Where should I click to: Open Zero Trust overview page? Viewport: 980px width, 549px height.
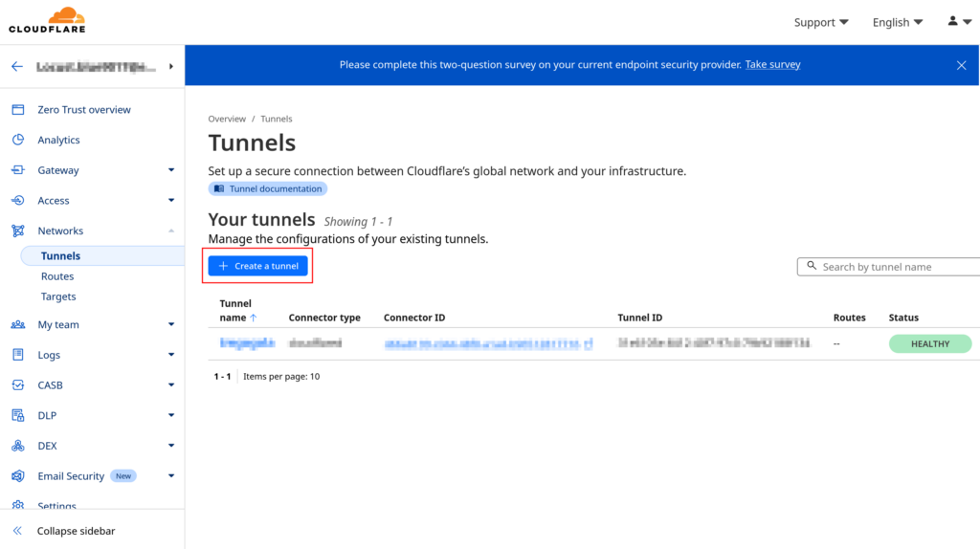[x=84, y=109]
